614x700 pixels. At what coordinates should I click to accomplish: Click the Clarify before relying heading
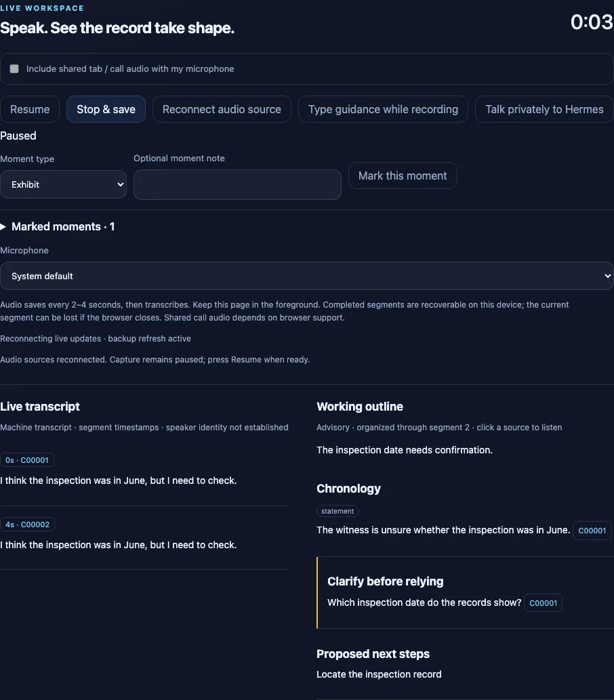(386, 581)
